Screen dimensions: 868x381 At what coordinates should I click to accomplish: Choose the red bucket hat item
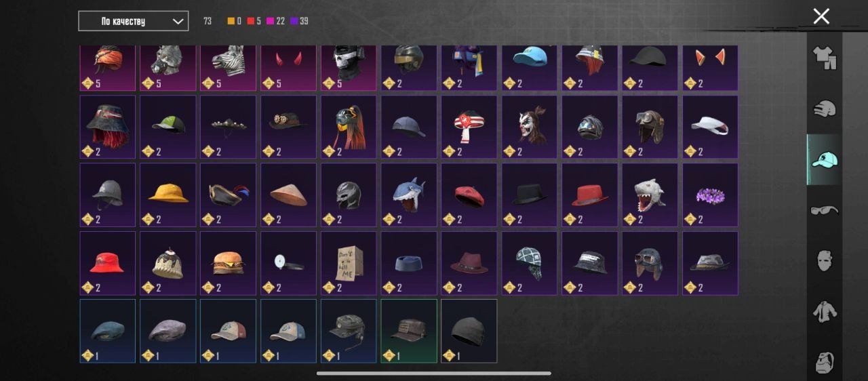pyautogui.click(x=108, y=263)
